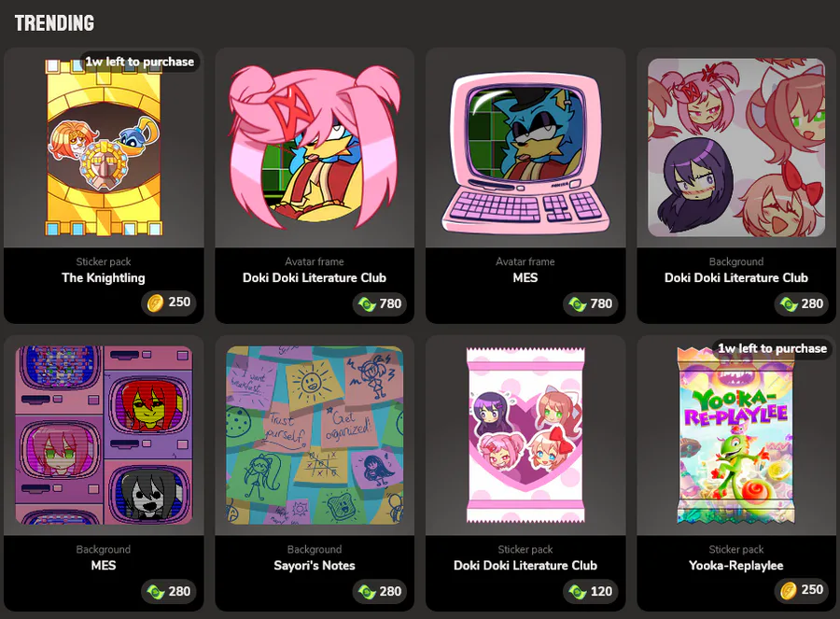View the Yooka-Replaylee sticker pack image
This screenshot has height=619, width=840.
point(736,435)
